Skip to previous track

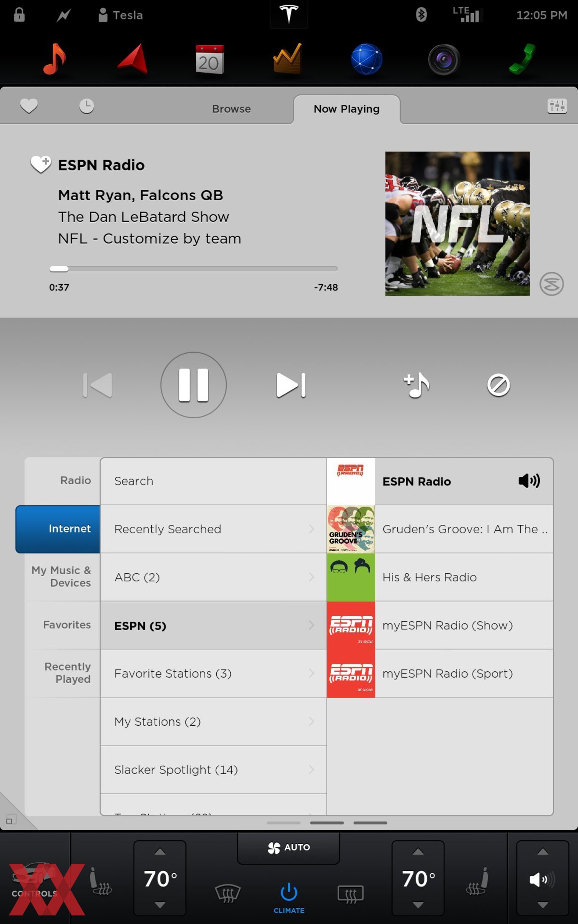(x=98, y=385)
